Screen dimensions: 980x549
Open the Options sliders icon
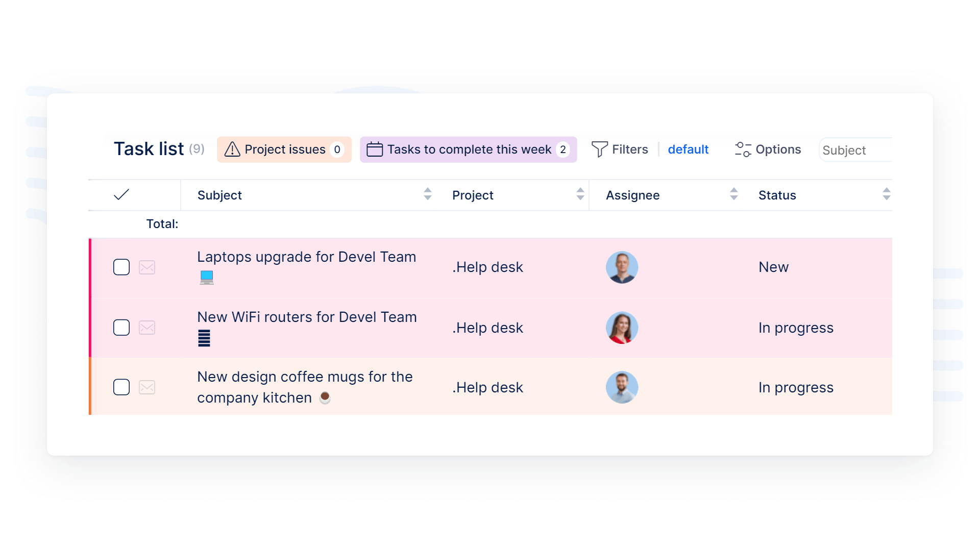point(743,149)
